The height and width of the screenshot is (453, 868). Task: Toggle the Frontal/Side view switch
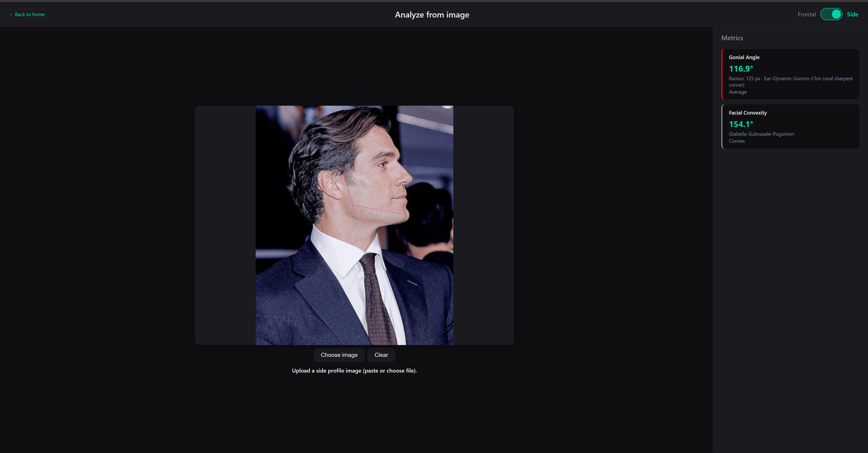831,15
